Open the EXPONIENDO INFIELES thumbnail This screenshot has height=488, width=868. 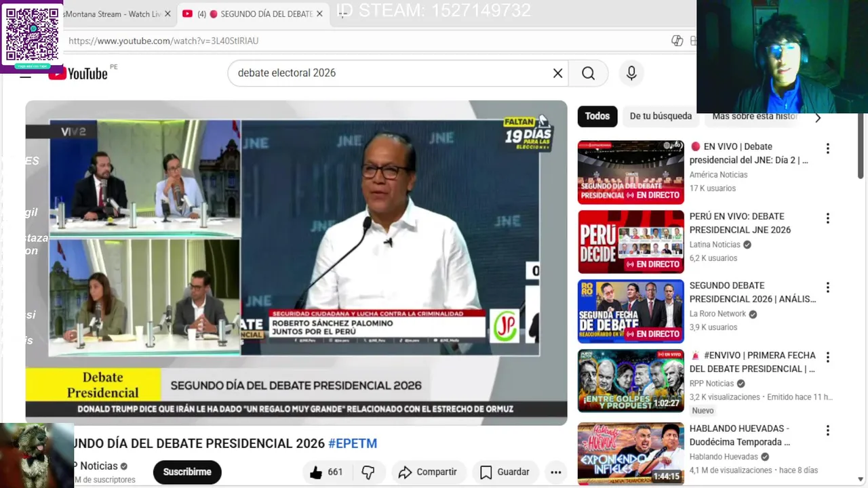[631, 453]
